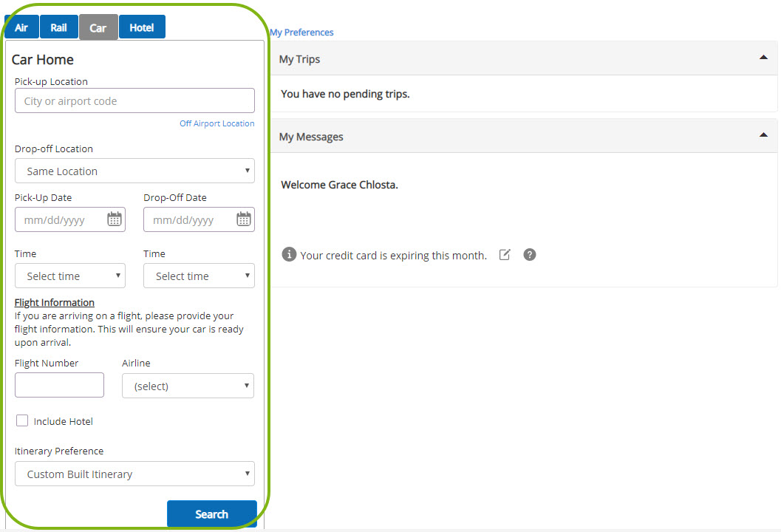Click the edit credit card pencil icon
Screen dimensions: 781x532
(505, 254)
